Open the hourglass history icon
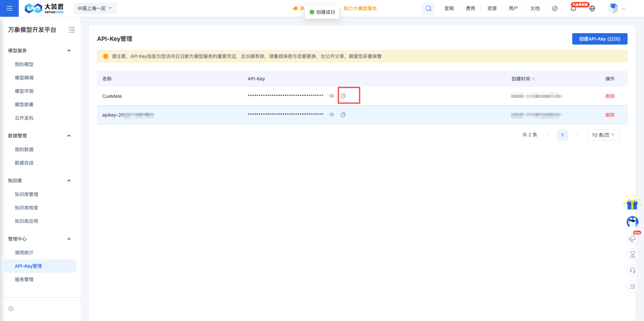 click(633, 254)
